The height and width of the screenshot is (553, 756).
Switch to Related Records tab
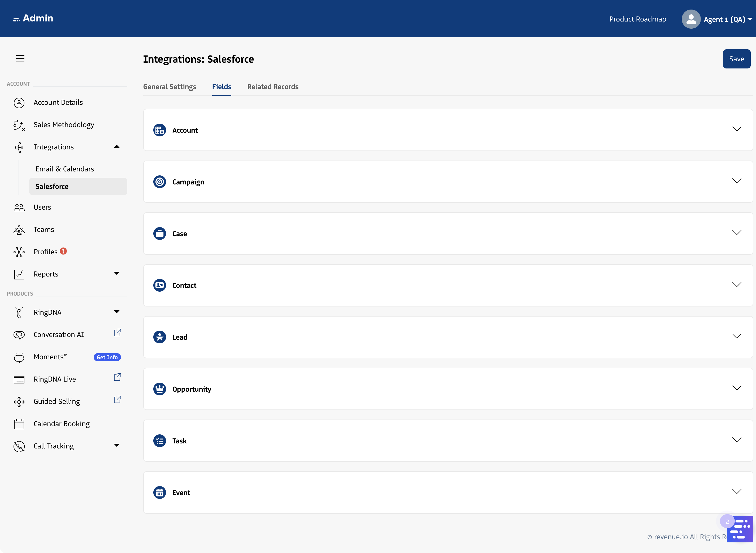(x=273, y=87)
